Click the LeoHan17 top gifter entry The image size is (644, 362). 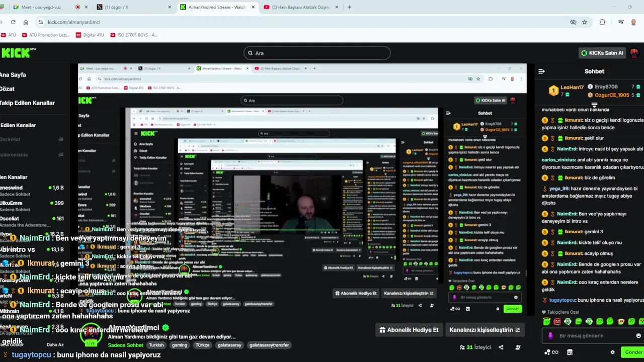click(x=566, y=90)
